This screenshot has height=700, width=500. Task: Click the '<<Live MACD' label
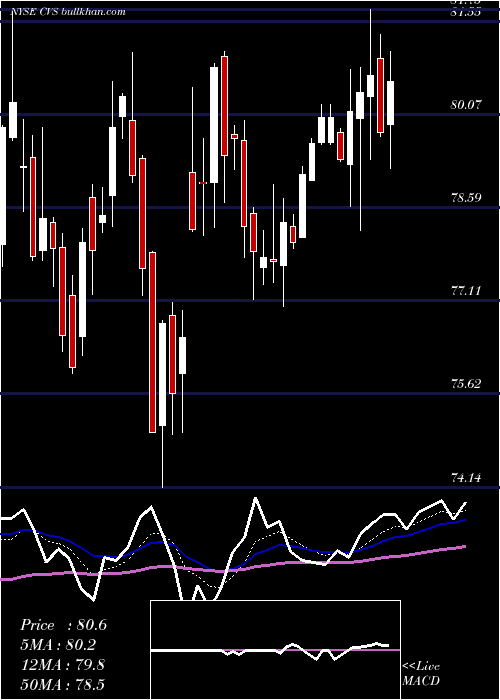(x=421, y=673)
